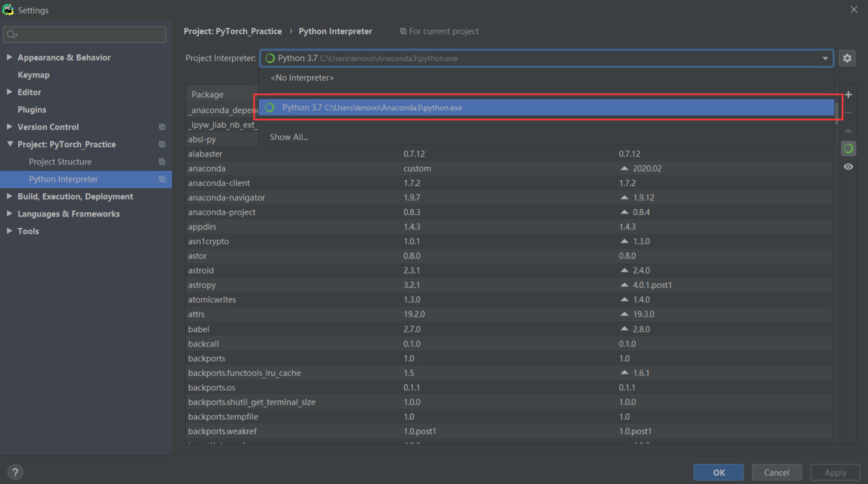Click the upgrade arrow next to astropy version
This screenshot has width=868, height=484.
[624, 285]
